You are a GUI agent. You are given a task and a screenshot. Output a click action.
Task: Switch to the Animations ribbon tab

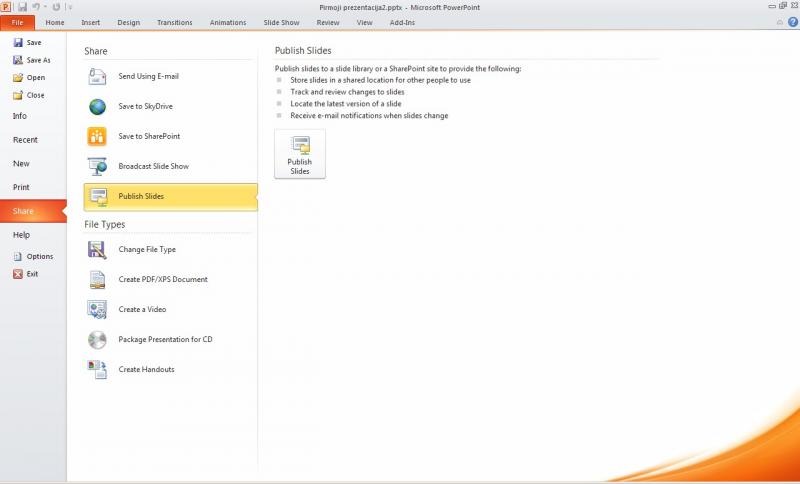[228, 22]
